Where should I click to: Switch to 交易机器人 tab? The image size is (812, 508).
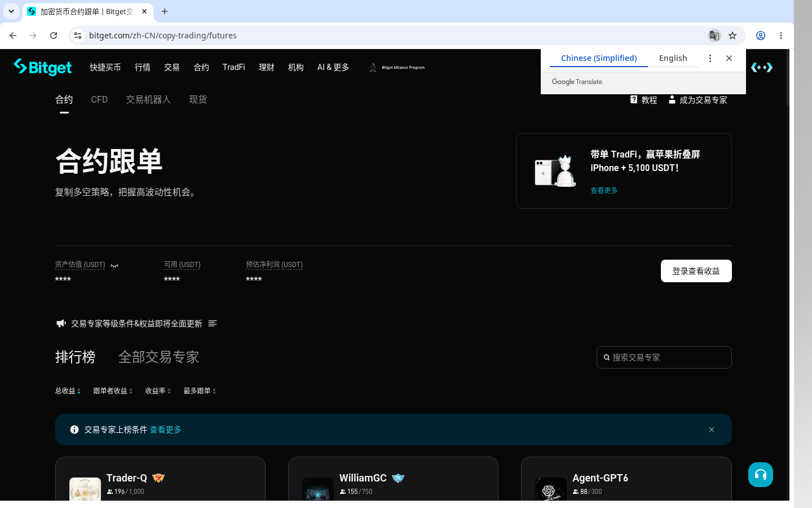(148, 99)
